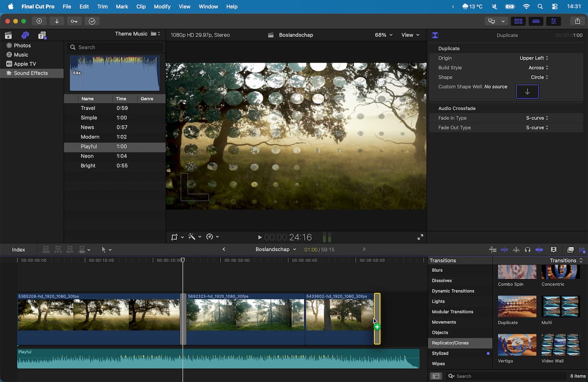
Task: Open the Mark menu
Action: (122, 6)
